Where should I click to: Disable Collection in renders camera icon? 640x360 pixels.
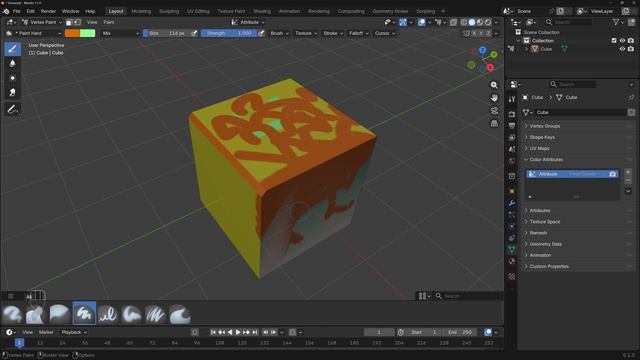pos(631,40)
